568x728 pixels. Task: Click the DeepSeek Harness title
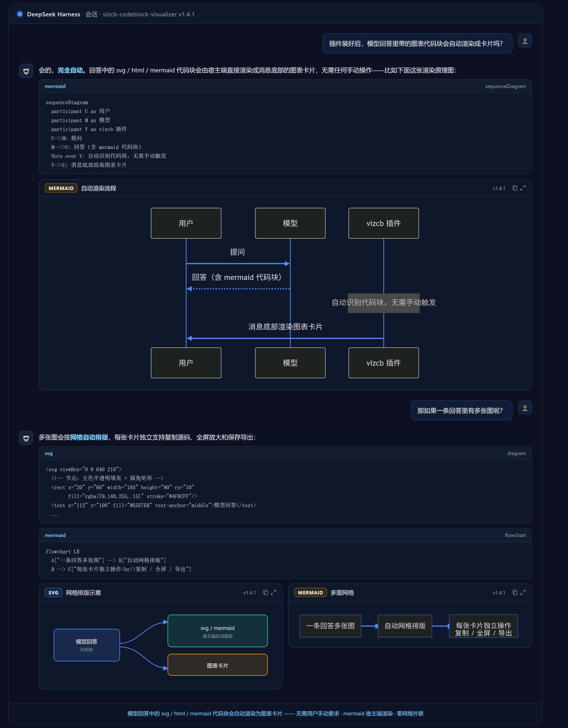pos(53,14)
